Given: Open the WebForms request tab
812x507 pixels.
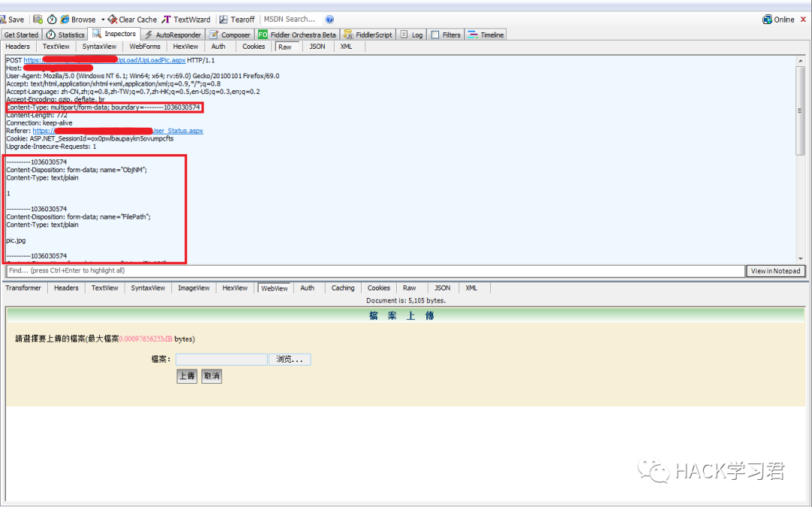Looking at the screenshot, I should click(x=145, y=47).
